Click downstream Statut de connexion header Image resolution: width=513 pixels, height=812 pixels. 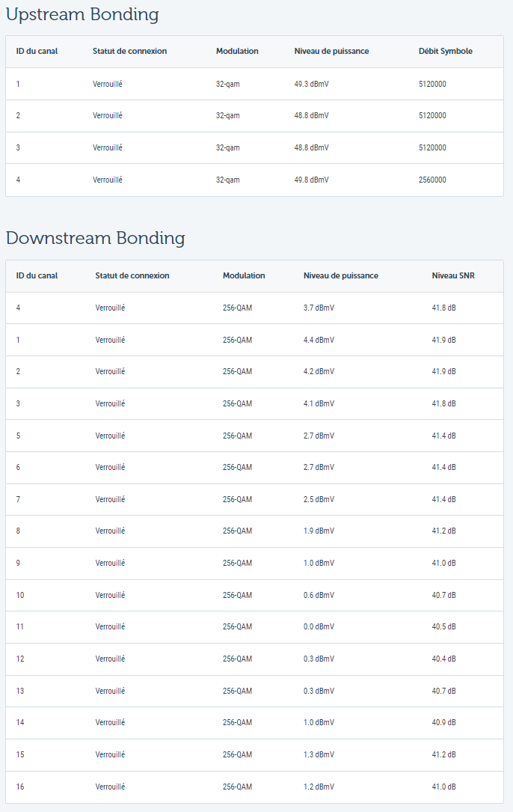click(x=132, y=275)
